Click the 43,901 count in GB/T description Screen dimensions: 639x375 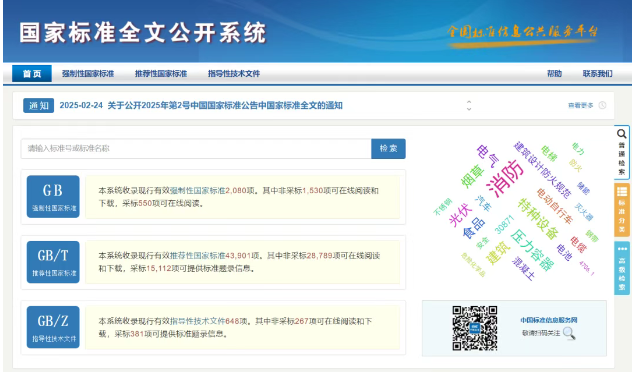(238, 256)
